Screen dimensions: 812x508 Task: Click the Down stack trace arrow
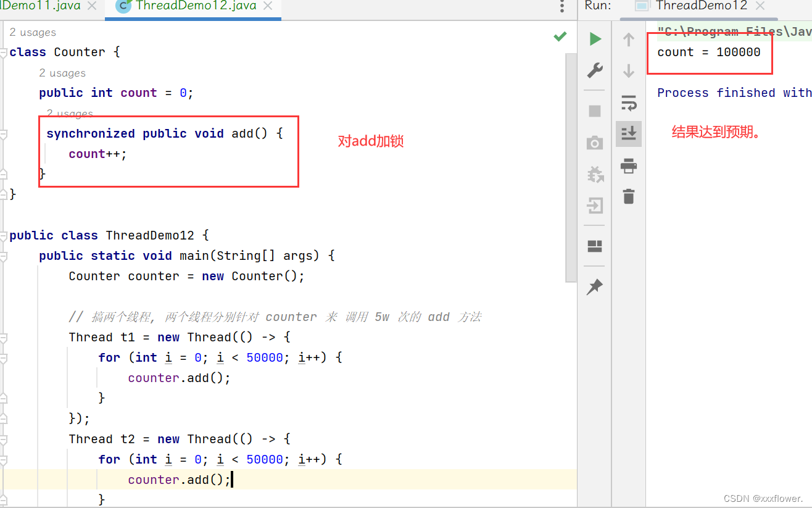pyautogui.click(x=629, y=70)
